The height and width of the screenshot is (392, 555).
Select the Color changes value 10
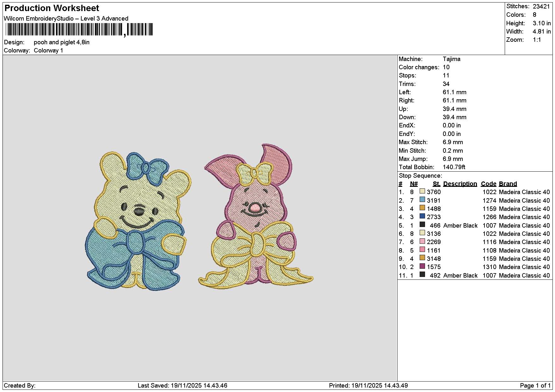coord(446,67)
